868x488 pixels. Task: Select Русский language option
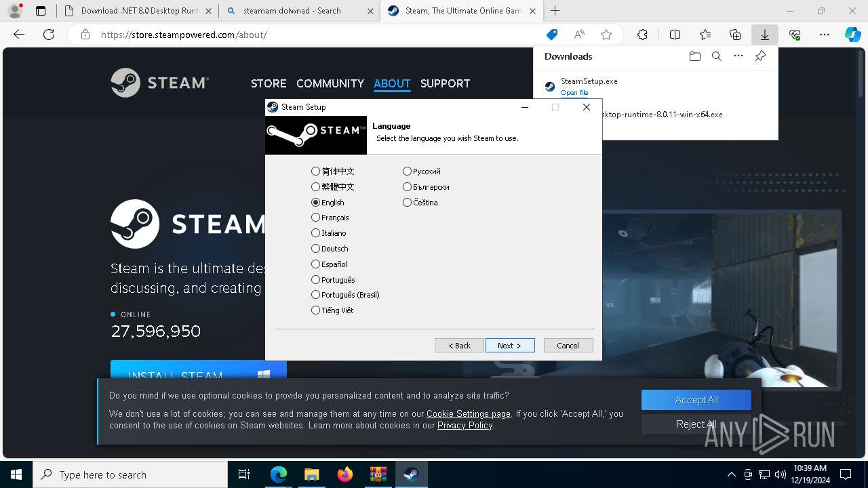coord(422,171)
